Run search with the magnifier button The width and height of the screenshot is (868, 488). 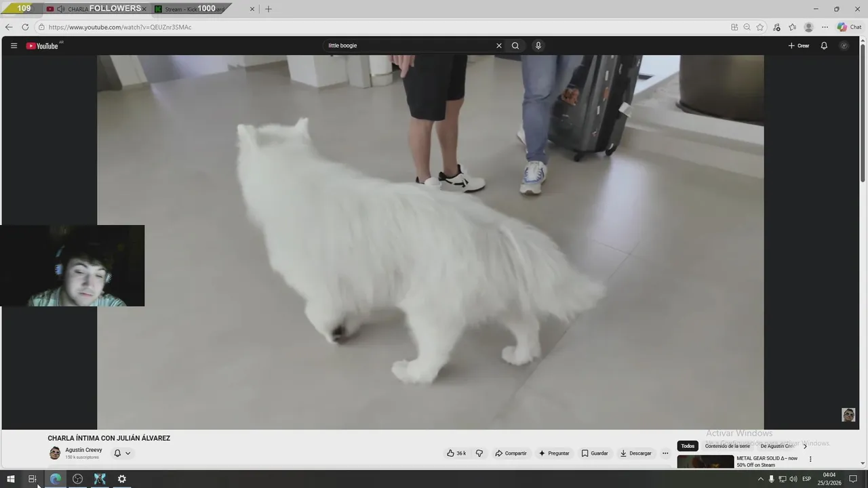(515, 45)
